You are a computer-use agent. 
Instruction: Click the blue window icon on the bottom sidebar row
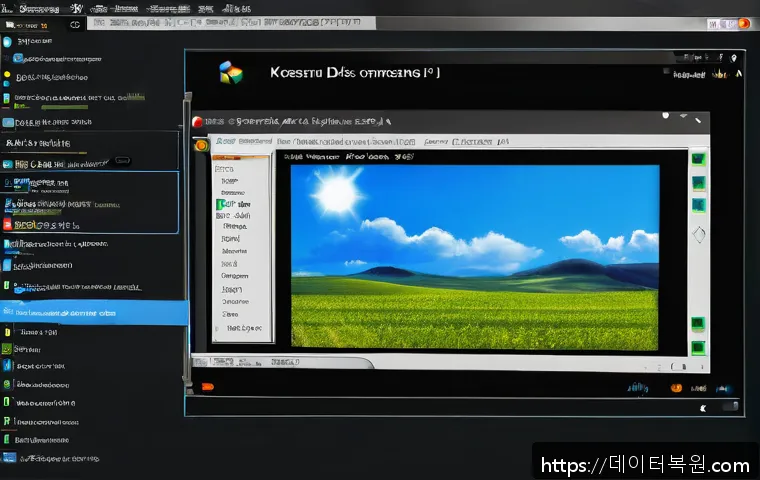pos(9,457)
